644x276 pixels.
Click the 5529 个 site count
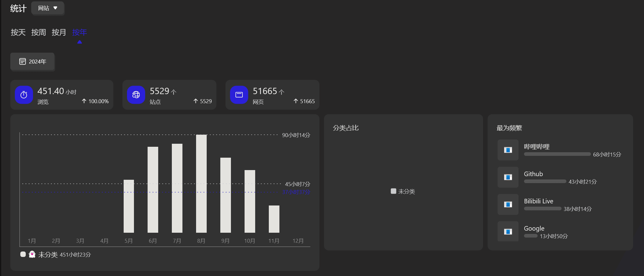[163, 91]
